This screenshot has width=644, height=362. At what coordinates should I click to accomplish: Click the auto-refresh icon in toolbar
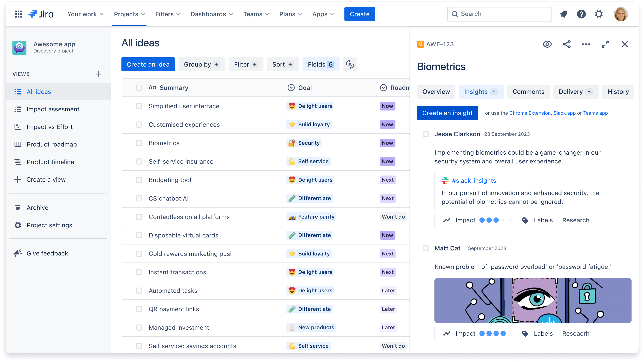tap(350, 65)
